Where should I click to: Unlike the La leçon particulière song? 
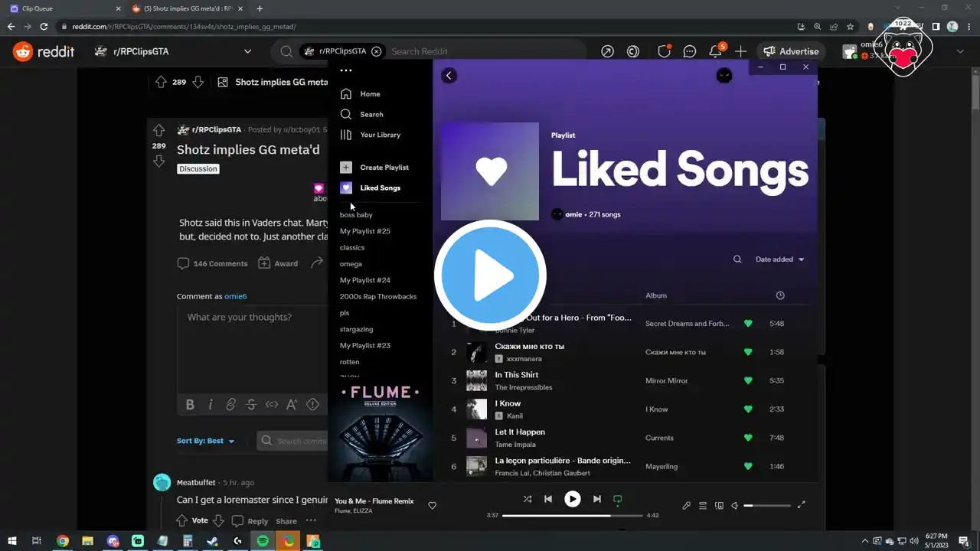(x=748, y=467)
